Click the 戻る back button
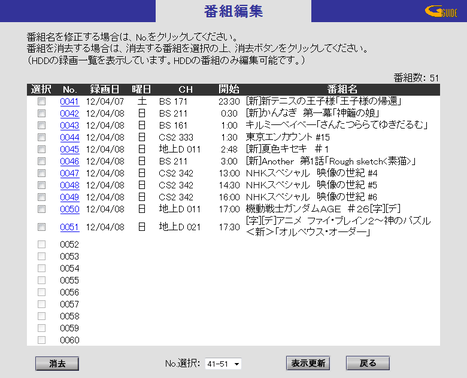Viewport: 467px width, 378px height. click(368, 363)
